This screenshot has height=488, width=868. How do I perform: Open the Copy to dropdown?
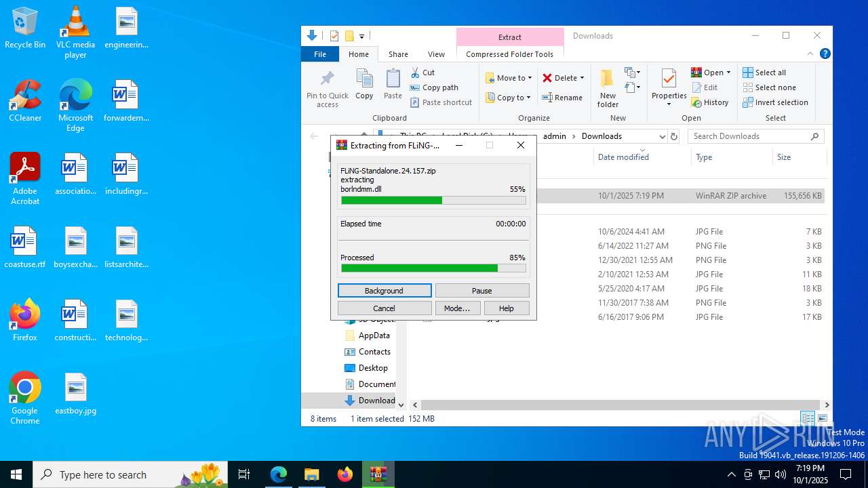pos(509,98)
